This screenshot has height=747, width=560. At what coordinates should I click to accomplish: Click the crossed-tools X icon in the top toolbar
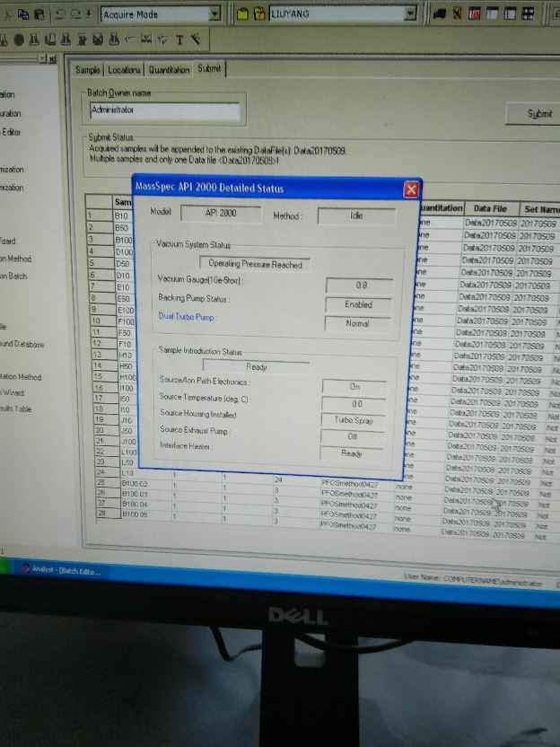point(457,13)
